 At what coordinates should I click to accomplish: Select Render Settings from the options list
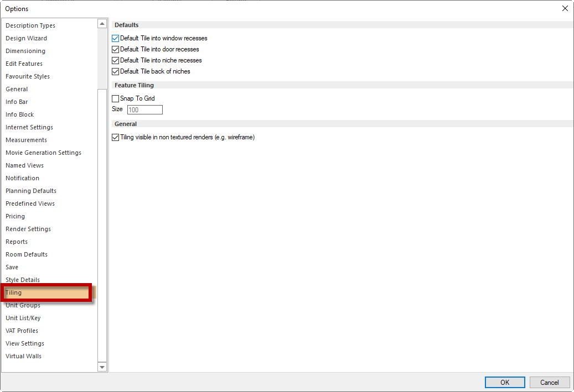(x=28, y=228)
